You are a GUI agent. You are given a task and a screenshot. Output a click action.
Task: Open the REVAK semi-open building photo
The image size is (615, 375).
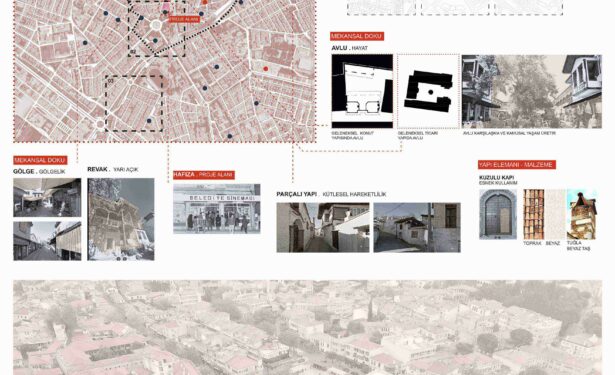coord(121,219)
